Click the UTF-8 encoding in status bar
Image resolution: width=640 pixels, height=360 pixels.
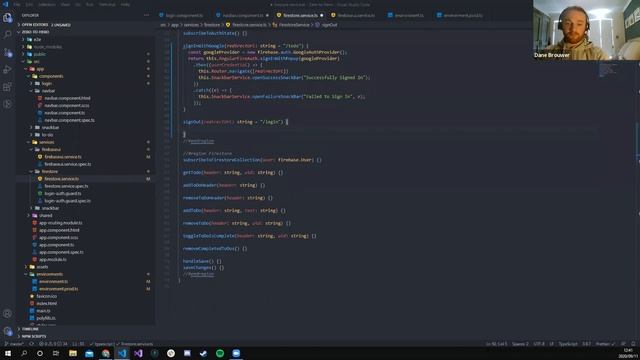pos(539,344)
